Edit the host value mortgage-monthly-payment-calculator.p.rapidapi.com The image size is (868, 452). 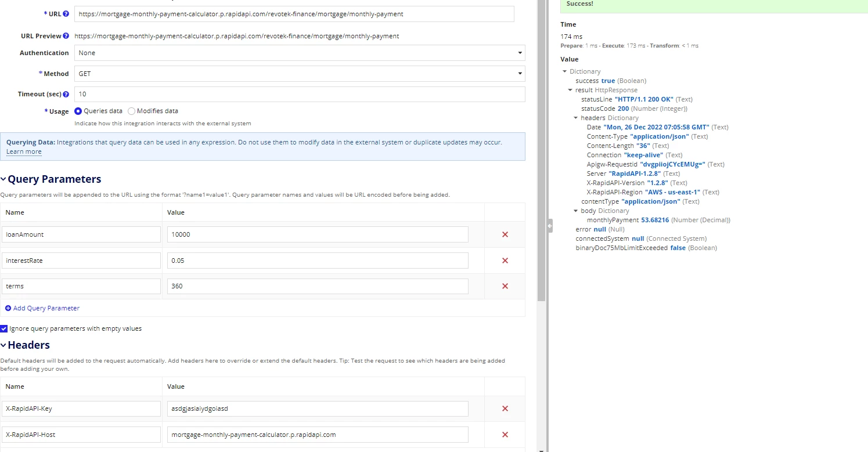[x=318, y=435]
